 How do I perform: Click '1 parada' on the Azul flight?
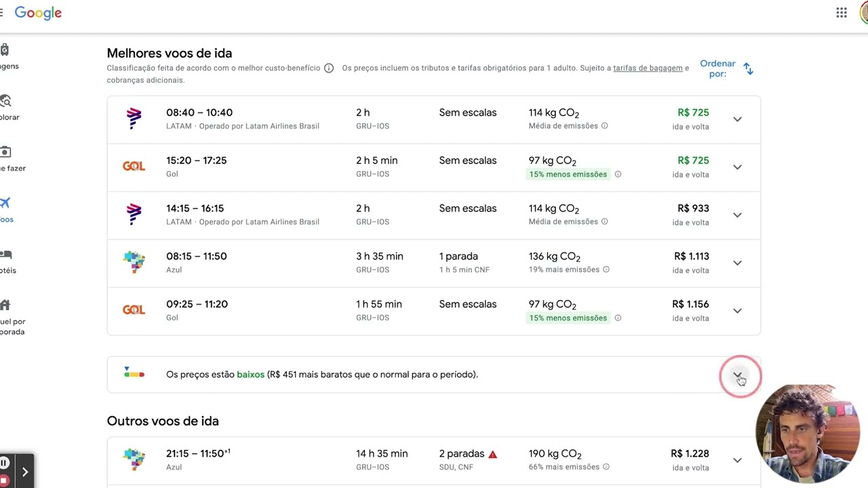(458, 256)
